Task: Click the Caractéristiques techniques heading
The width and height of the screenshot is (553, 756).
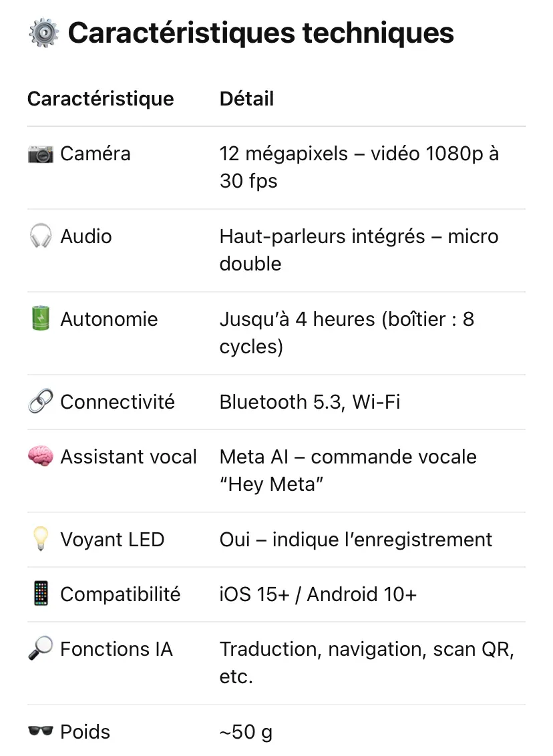Action: pos(260,33)
